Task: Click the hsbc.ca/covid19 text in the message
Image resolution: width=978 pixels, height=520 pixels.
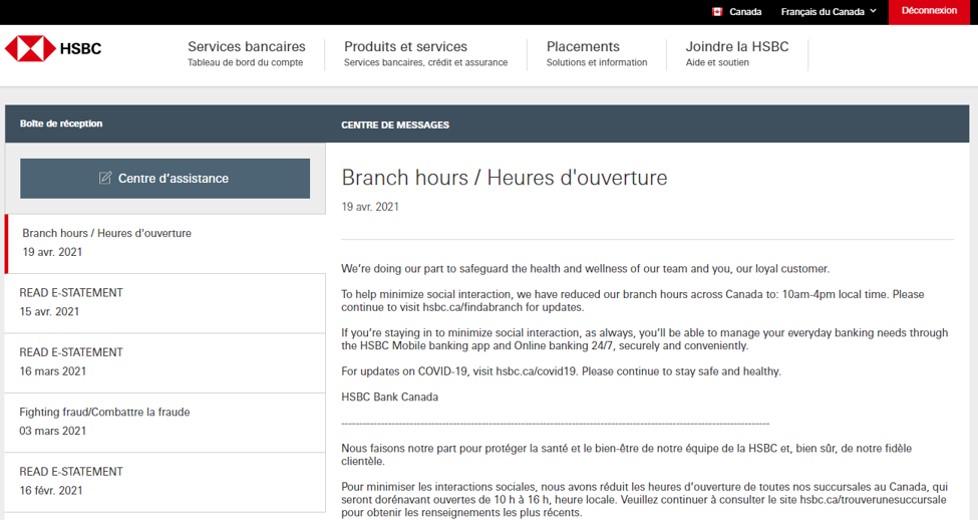Action: tap(536, 372)
